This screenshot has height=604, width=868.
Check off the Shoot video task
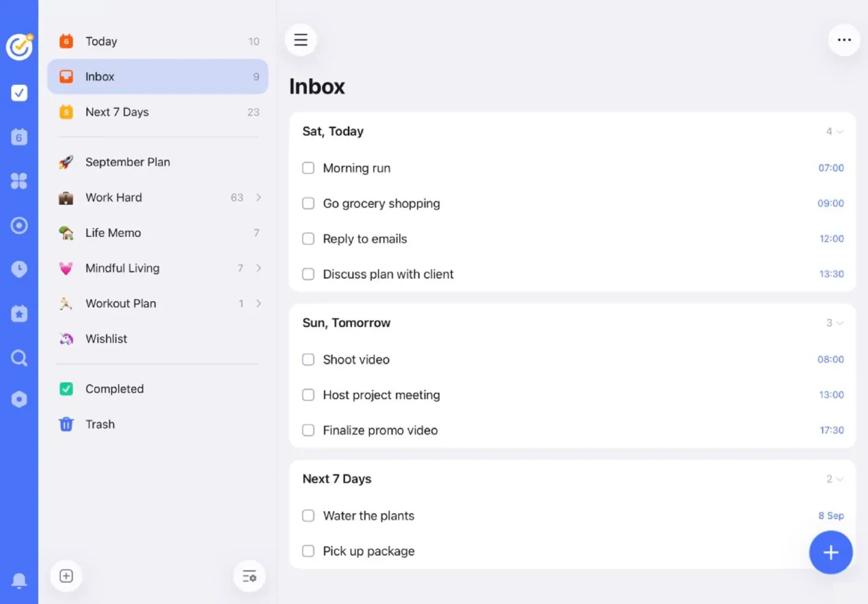tap(308, 359)
